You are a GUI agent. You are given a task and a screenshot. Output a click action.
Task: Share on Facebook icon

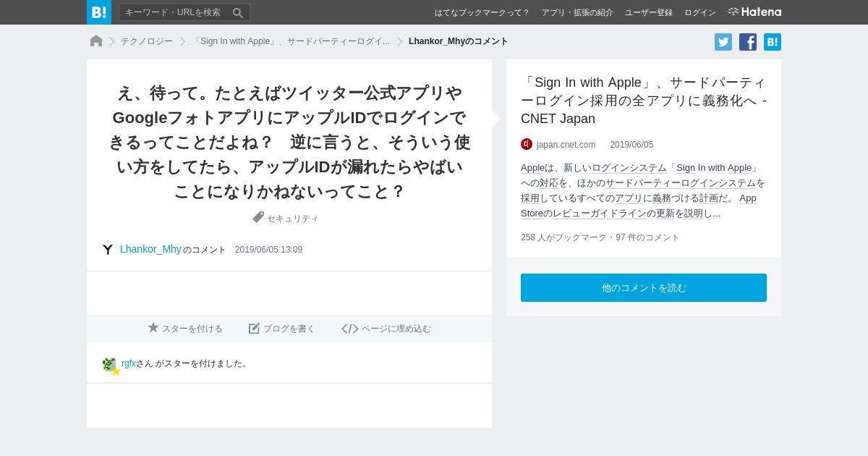pos(748,42)
